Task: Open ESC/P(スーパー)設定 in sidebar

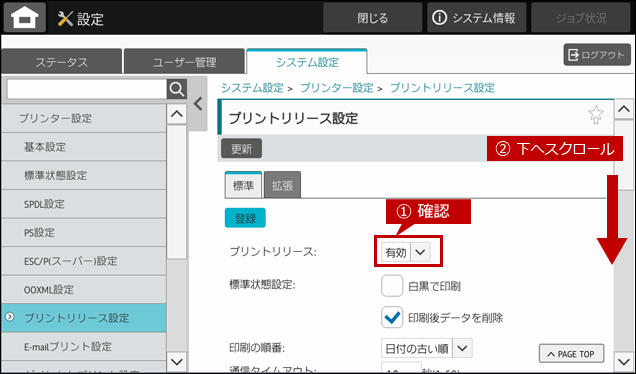Action: point(84,261)
